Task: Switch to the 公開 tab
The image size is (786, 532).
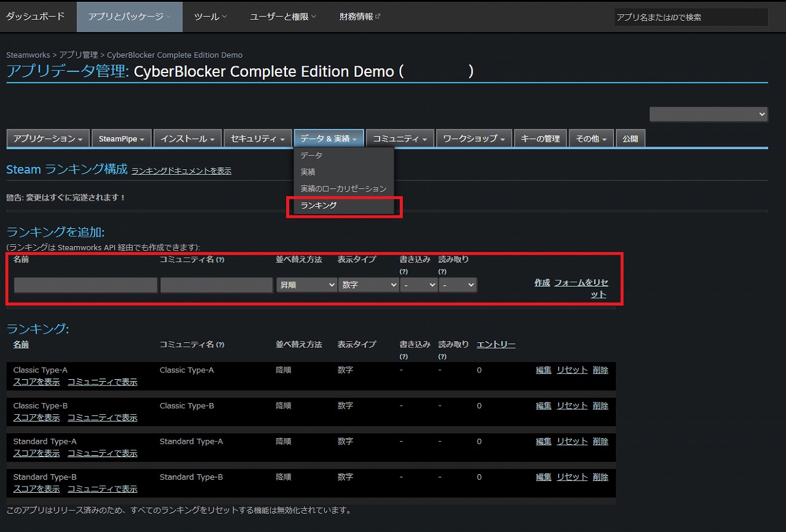Action: tap(630, 139)
